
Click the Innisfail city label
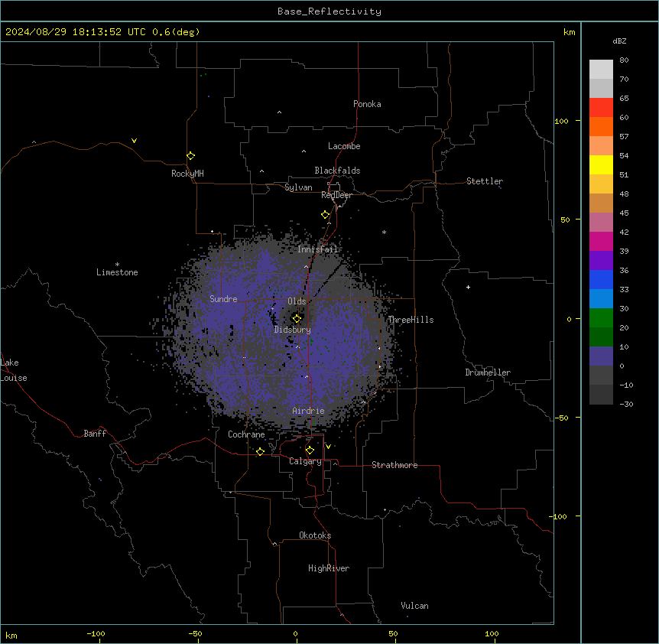pyautogui.click(x=318, y=249)
